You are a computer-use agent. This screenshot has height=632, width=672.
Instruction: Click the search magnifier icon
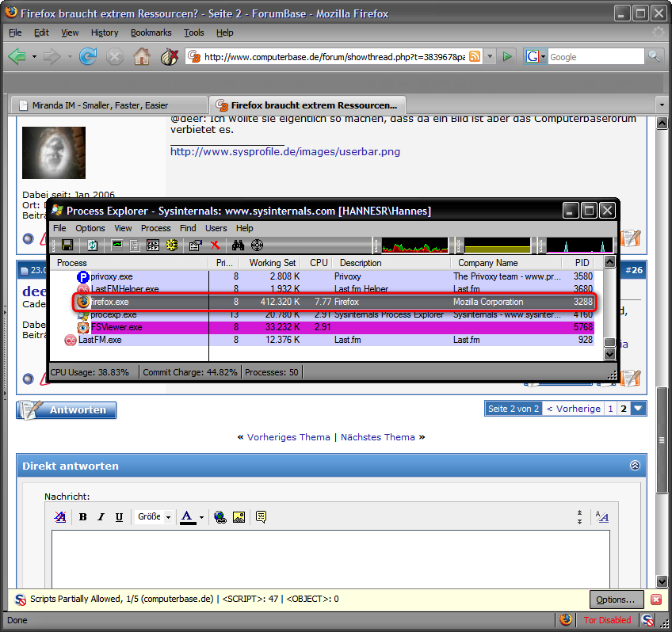click(x=654, y=56)
